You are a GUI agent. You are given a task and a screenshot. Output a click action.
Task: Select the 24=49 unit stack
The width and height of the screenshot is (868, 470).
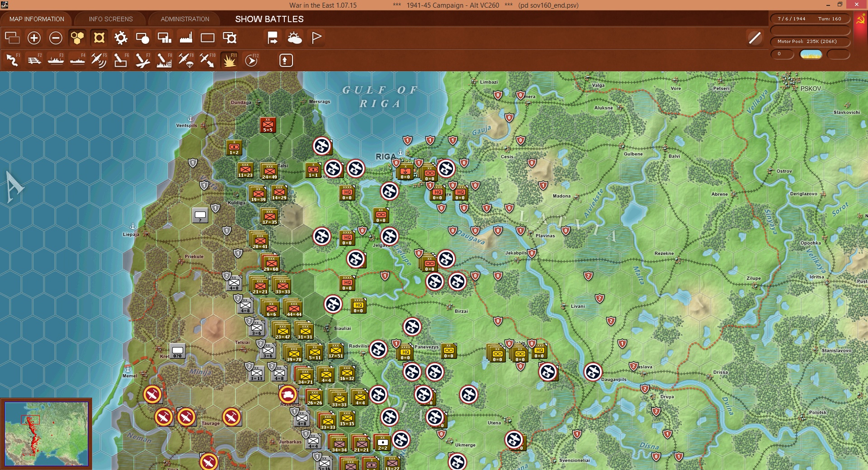click(269, 171)
